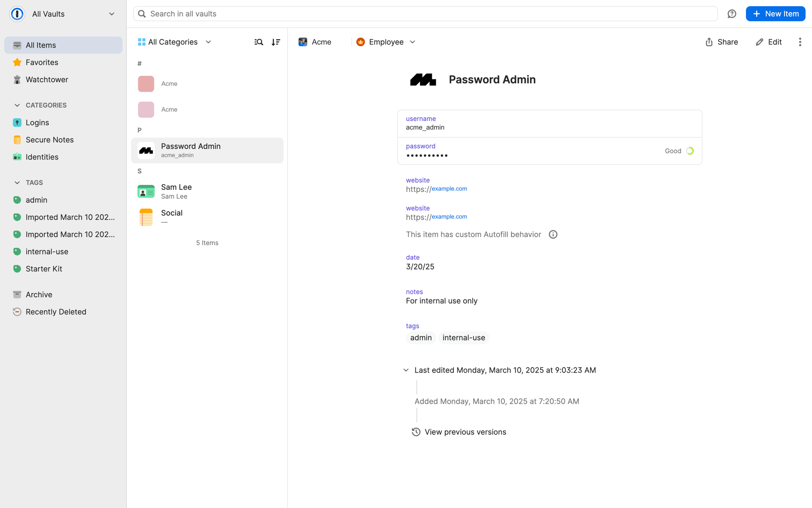Open the Archive section

[x=63, y=295]
